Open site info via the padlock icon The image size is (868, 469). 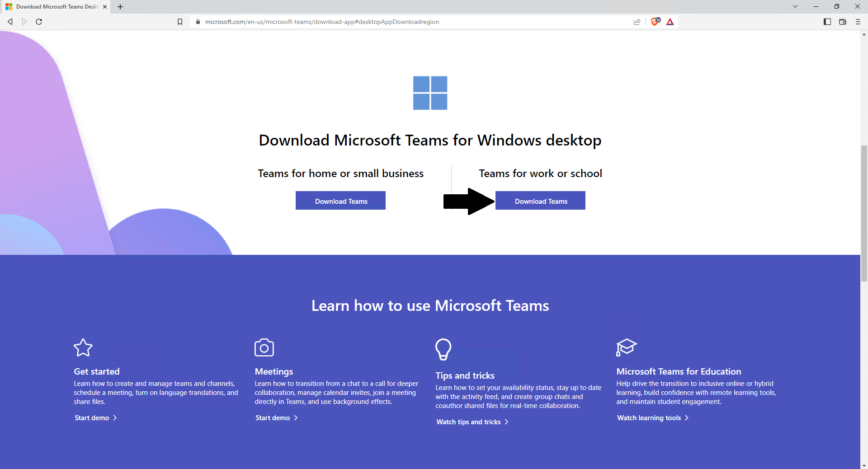198,22
